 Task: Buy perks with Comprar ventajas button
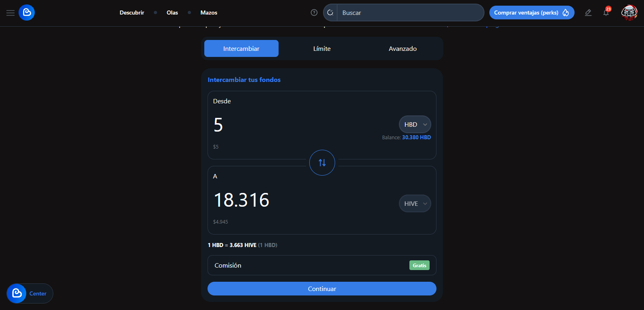tap(532, 13)
